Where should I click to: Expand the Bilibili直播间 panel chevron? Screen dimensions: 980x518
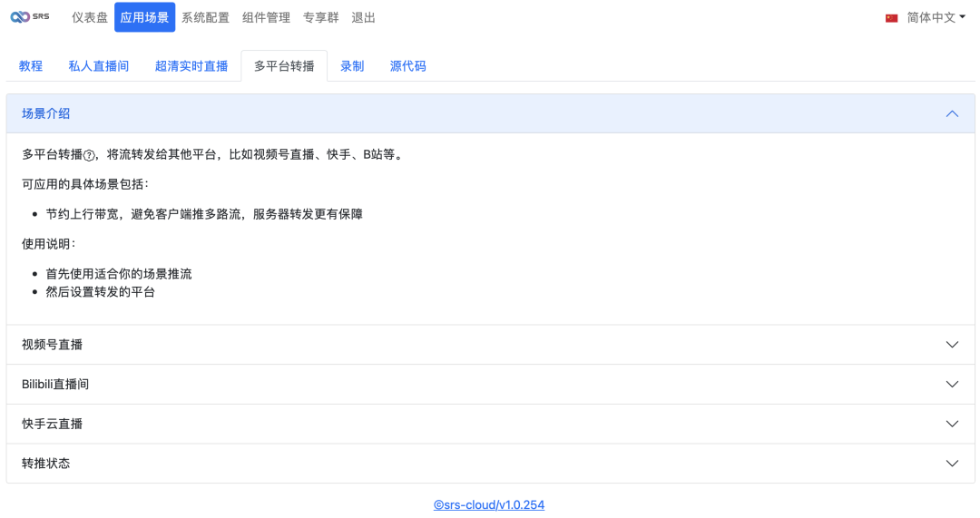(x=952, y=384)
